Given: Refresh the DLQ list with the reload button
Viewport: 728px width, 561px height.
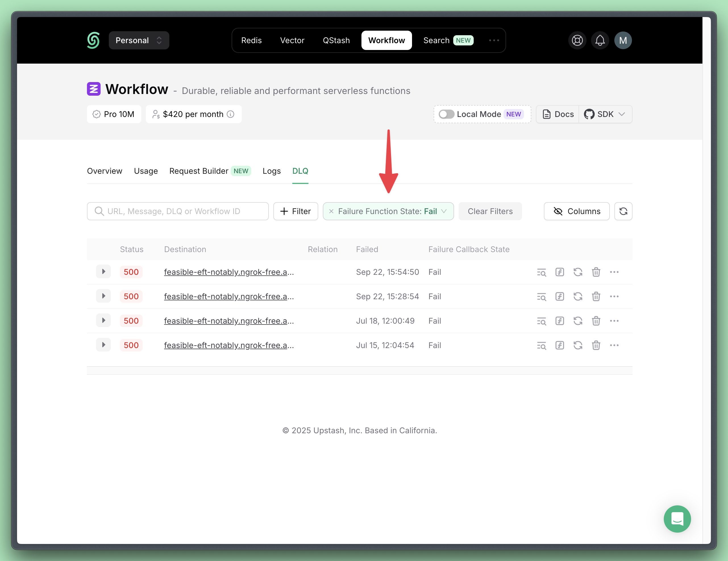Looking at the screenshot, I should [x=623, y=211].
